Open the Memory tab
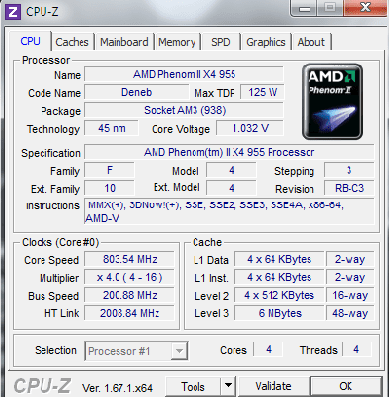Screen dimensions: 390x398 (177, 42)
